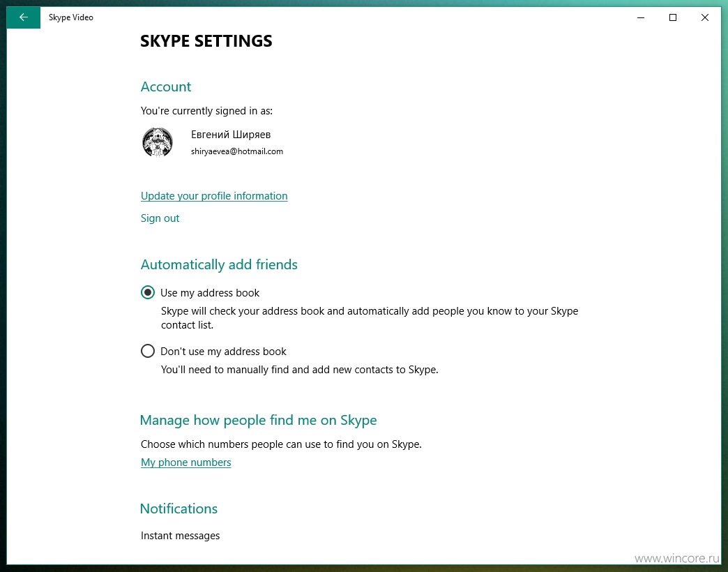Close the Skype Video window
Viewport: 728px width, 572px height.
click(705, 17)
